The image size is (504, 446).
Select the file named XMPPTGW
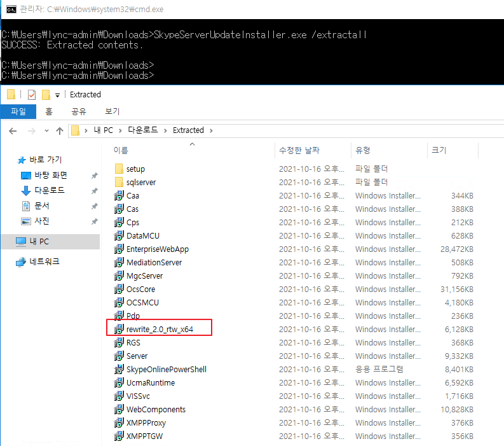pyautogui.click(x=145, y=436)
